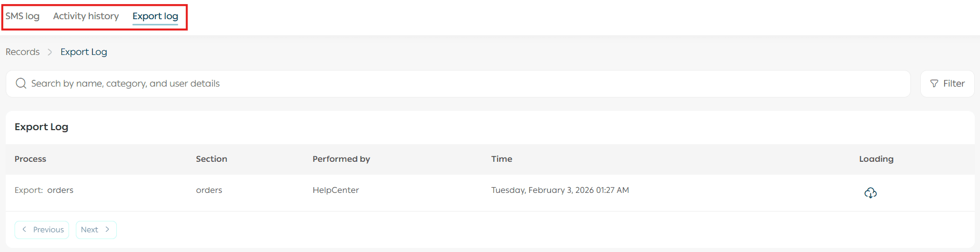Download the orders export file

(870, 193)
